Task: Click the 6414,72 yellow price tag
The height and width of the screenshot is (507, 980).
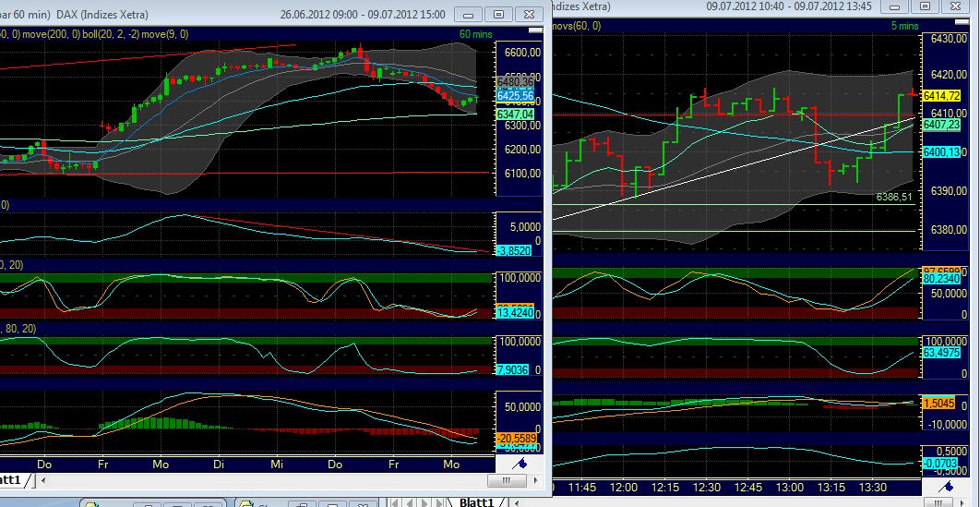Action: click(941, 96)
